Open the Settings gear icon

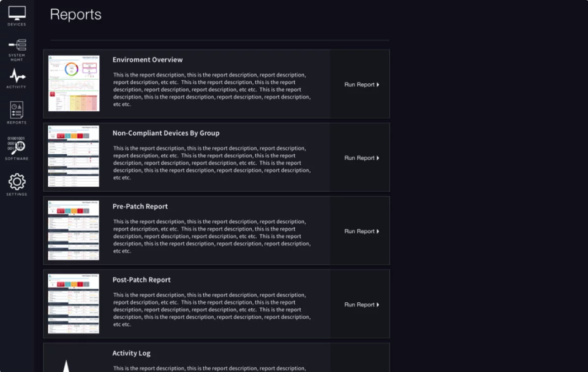[17, 182]
